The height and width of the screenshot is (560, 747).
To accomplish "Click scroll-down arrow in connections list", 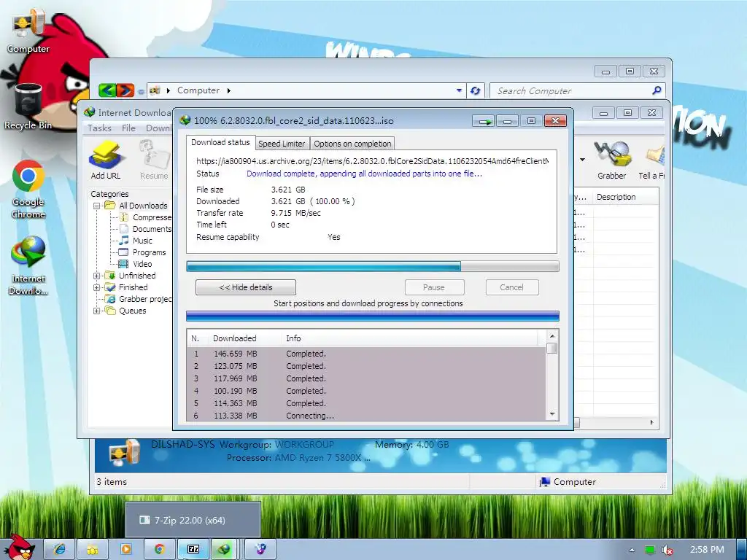I will pos(552,414).
